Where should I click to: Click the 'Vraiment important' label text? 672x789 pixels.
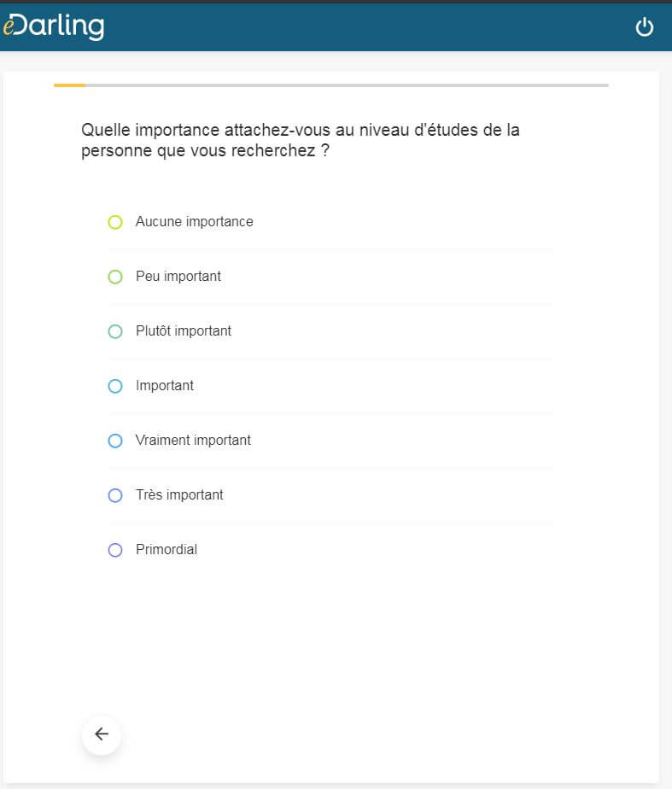click(x=193, y=441)
